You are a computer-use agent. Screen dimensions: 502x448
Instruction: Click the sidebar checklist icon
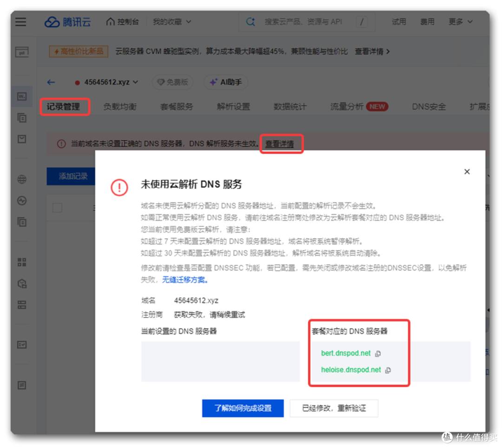(22, 345)
